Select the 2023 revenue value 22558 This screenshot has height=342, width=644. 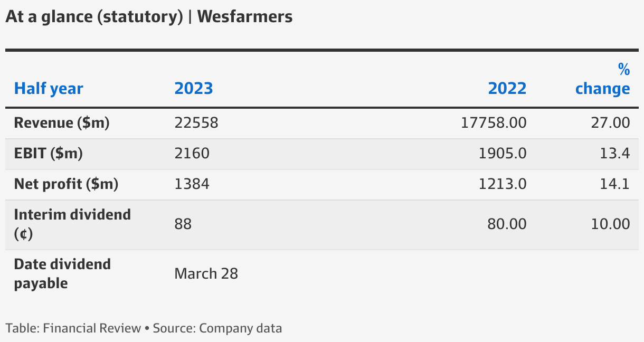196,123
